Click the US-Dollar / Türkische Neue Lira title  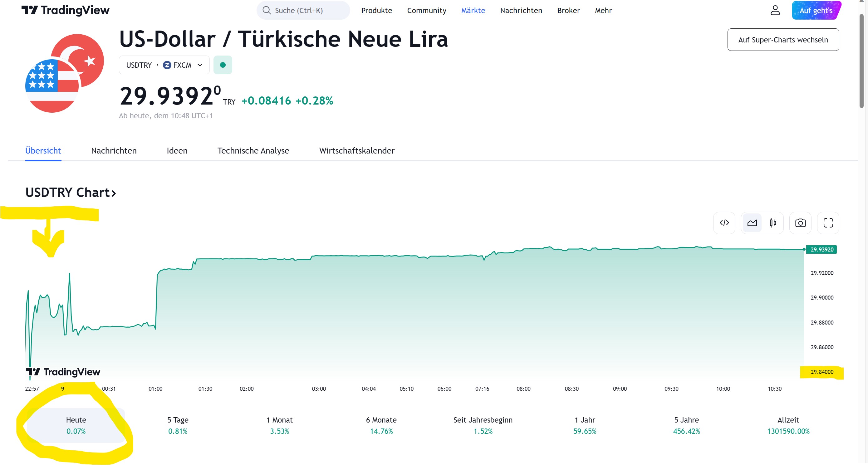[x=283, y=39]
